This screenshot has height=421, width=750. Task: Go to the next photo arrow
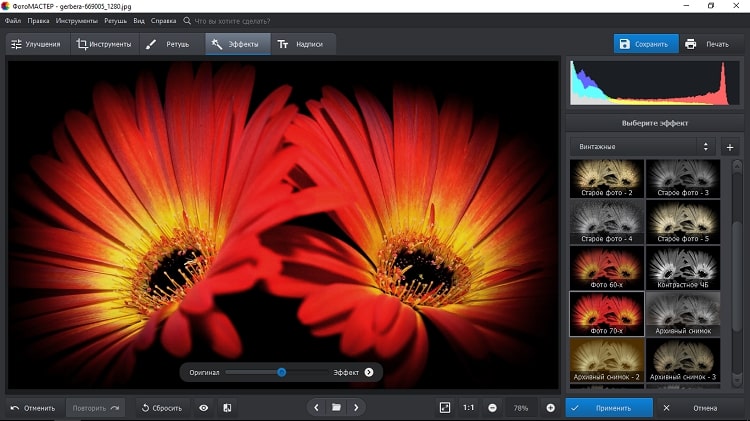356,408
